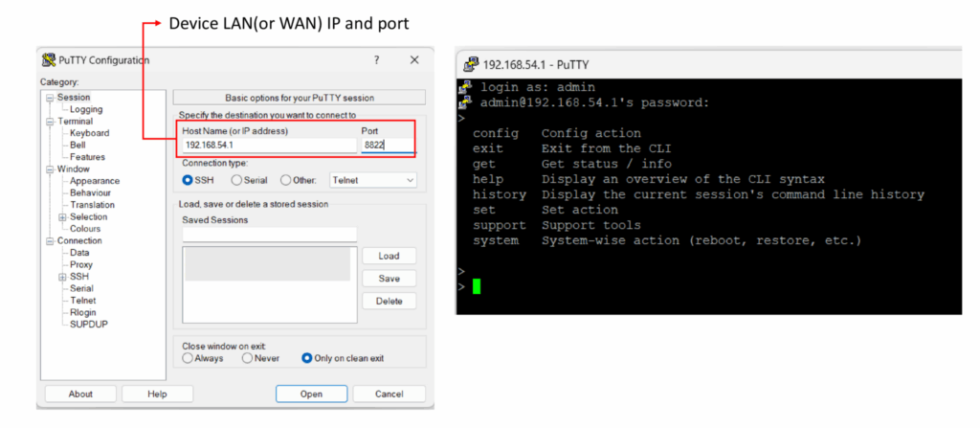Open the Telnet protocol dropdown
980x428 pixels.
372,180
